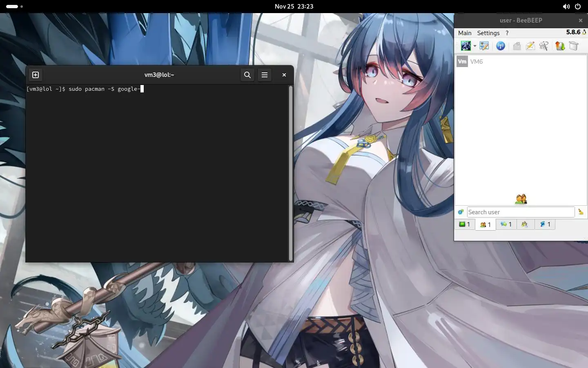
Task: Open the GNOME Activities pill
Action: tap(14, 7)
